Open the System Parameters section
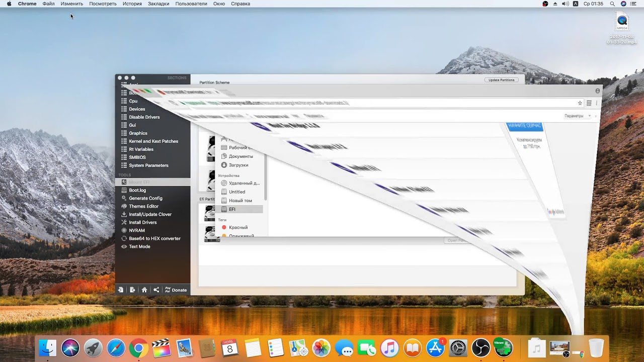The image size is (644, 362). pyautogui.click(x=148, y=165)
